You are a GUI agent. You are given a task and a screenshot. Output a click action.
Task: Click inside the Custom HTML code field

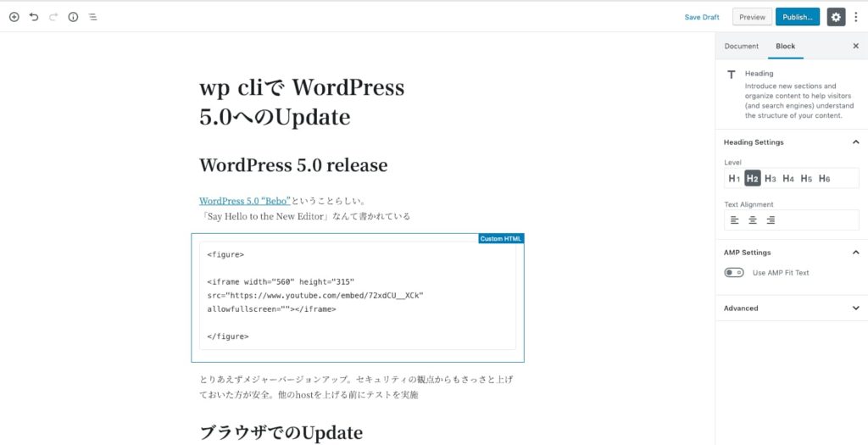coord(357,296)
